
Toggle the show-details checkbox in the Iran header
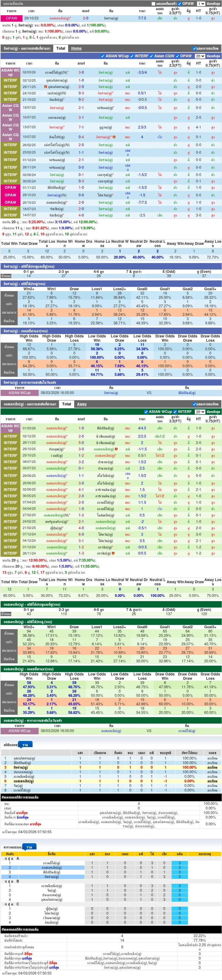tap(194, 49)
